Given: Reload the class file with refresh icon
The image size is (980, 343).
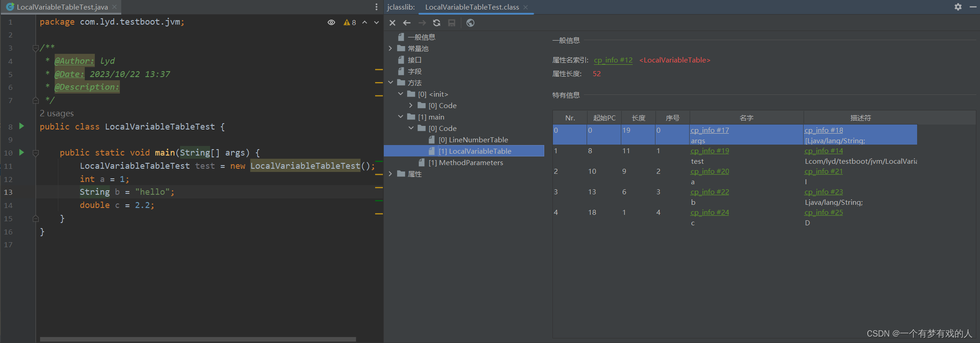Looking at the screenshot, I should [x=437, y=23].
